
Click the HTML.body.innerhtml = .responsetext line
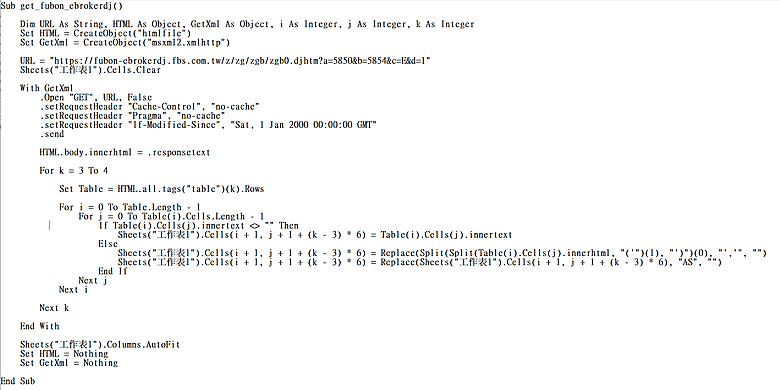click(124, 152)
